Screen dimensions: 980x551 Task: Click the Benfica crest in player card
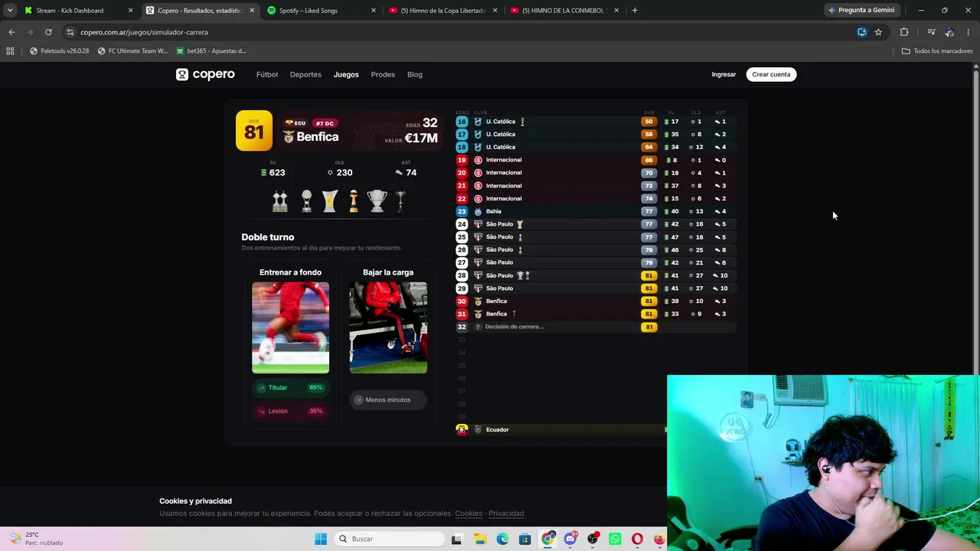[x=289, y=137]
